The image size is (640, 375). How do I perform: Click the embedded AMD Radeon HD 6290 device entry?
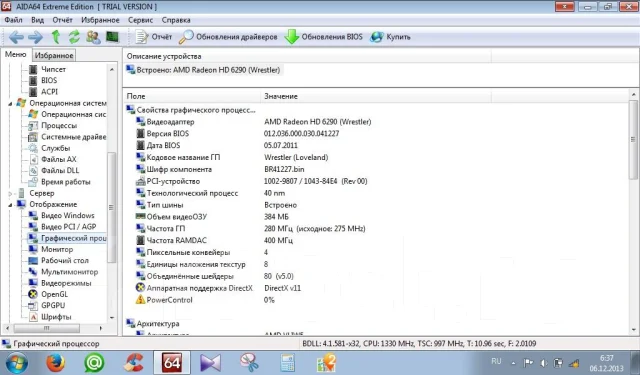click(203, 70)
